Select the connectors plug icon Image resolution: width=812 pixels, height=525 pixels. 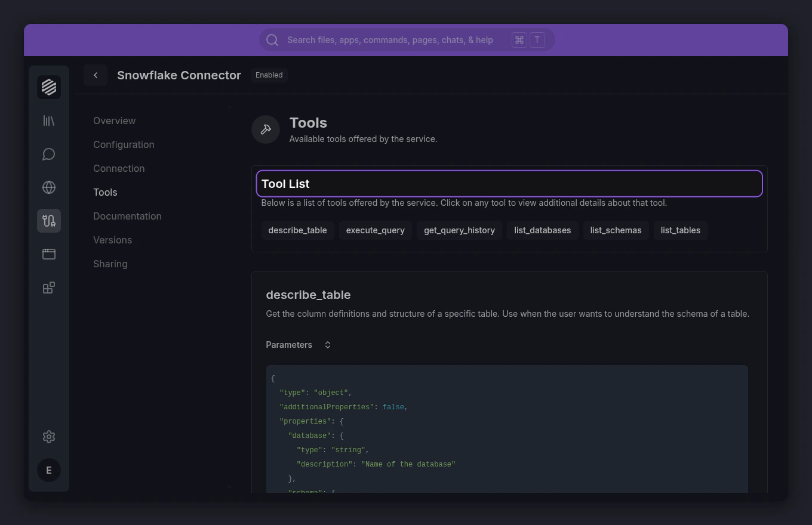coord(49,221)
